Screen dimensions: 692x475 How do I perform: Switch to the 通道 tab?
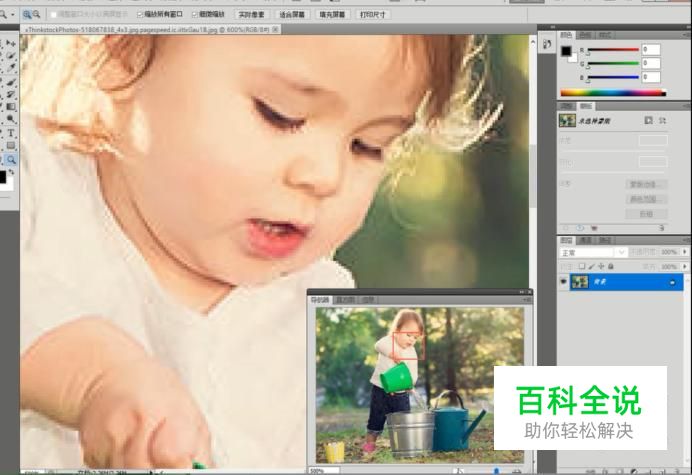pos(586,240)
